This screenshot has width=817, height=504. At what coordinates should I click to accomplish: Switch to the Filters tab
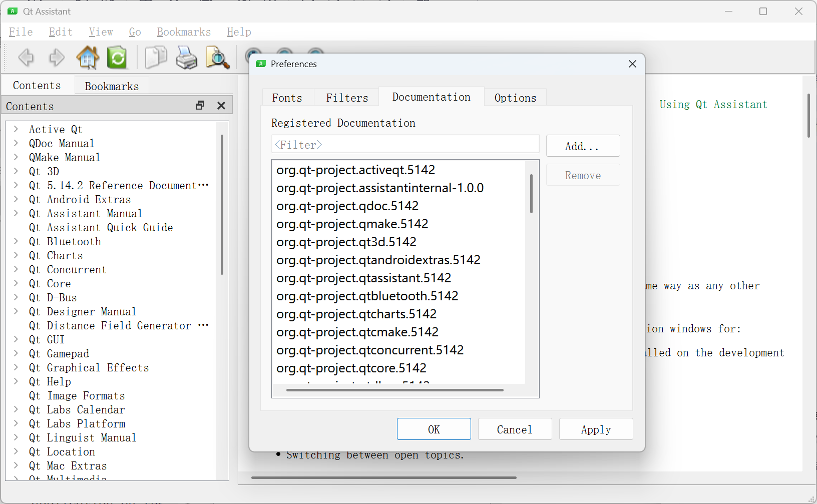pyautogui.click(x=347, y=98)
